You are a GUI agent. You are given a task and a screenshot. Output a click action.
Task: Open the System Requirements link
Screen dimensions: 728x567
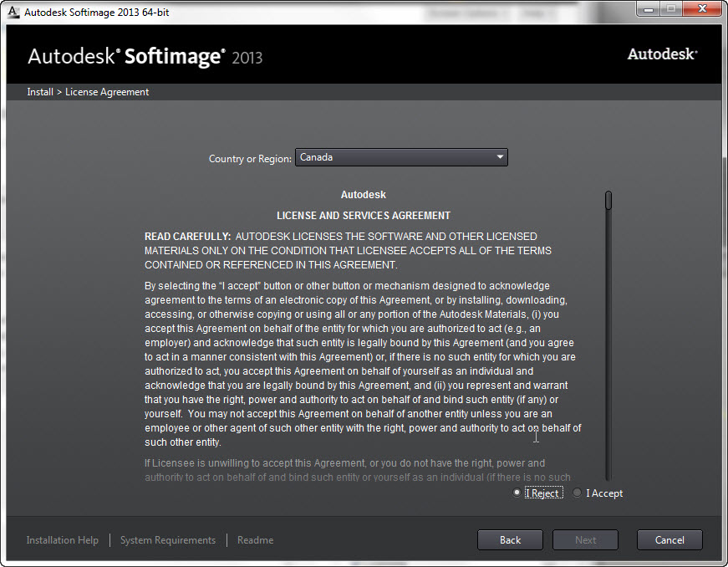coord(168,540)
